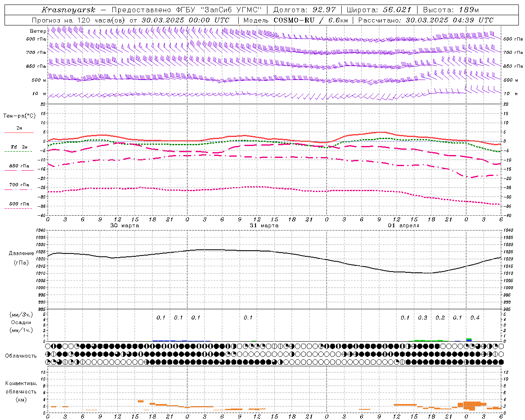Viewport: 525px width, 420px height.
Task: Click the 'Конвективн.' convective cloud label
Action: [21, 383]
